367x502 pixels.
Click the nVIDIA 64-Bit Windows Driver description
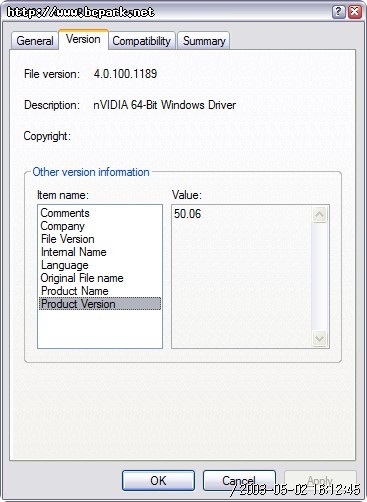[x=165, y=105]
